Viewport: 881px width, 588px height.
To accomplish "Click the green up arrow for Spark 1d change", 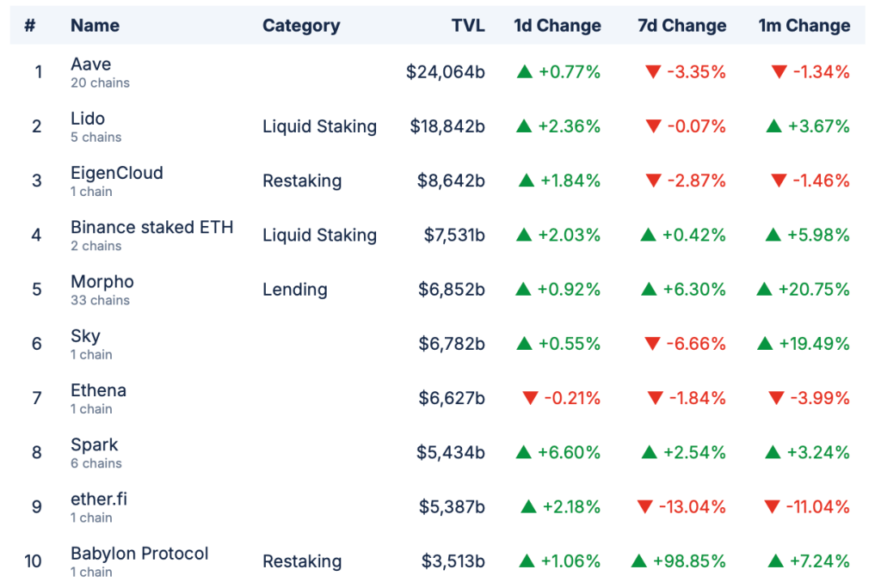I will pyautogui.click(x=525, y=452).
